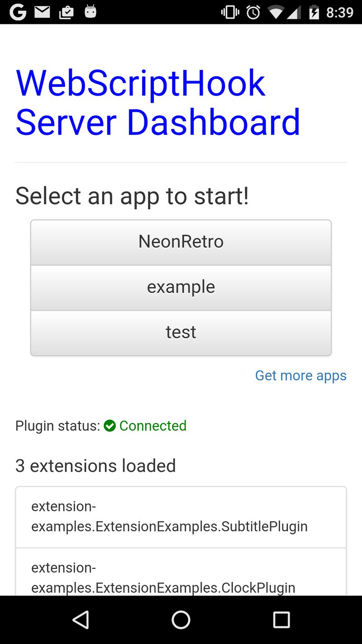Tap the Gmail envelope notification icon
This screenshot has width=362, height=644.
42,12
